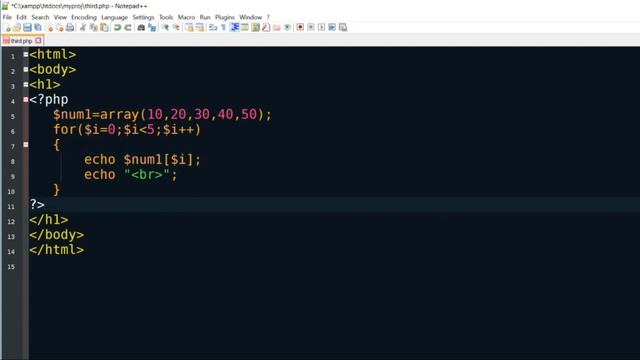Click the Undo arrow icon
The image size is (640, 360).
point(117,27)
